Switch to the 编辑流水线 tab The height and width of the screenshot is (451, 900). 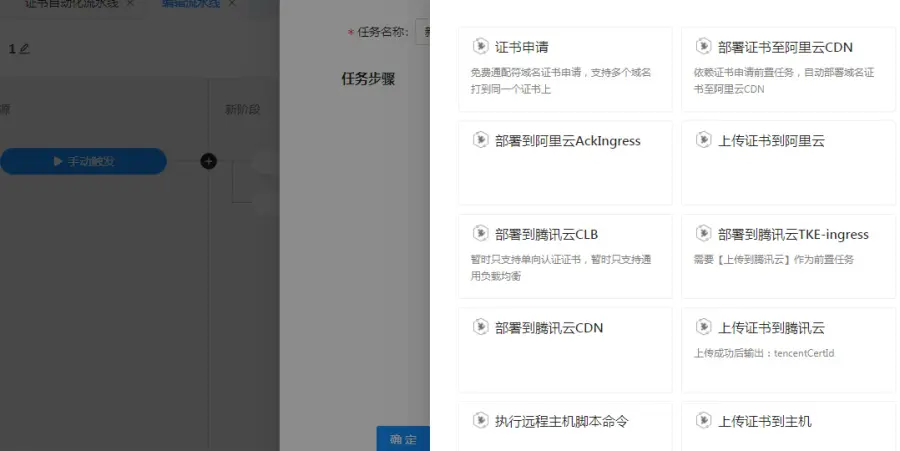pyautogui.click(x=191, y=3)
